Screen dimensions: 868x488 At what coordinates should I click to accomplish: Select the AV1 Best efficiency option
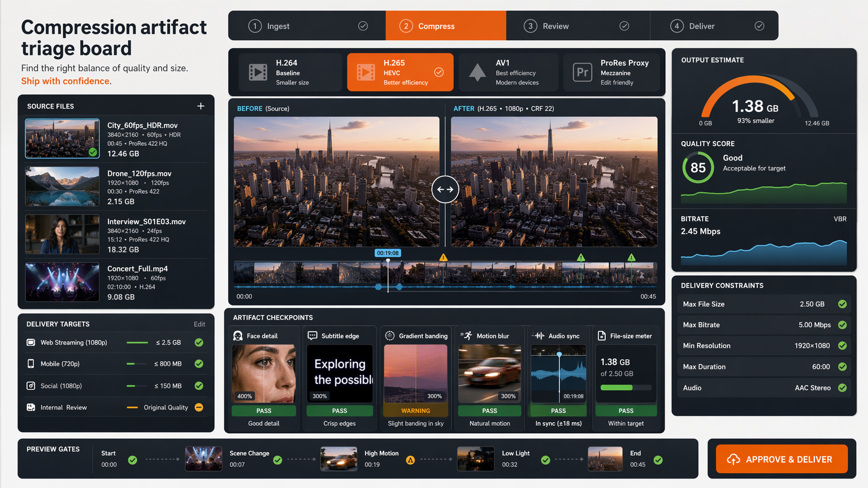tap(509, 72)
